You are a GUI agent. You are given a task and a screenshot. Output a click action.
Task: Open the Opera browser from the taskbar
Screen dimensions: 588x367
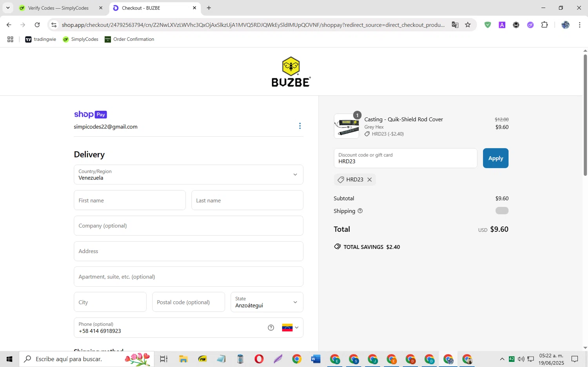(259, 359)
